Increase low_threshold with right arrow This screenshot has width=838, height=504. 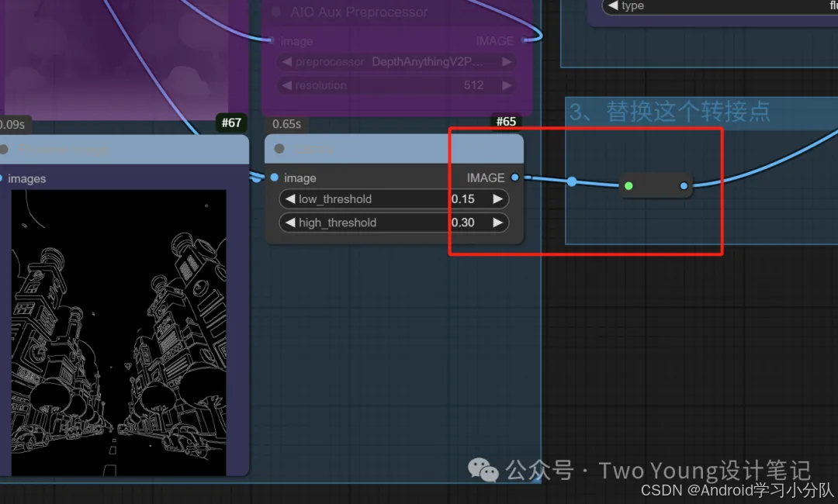(x=497, y=199)
